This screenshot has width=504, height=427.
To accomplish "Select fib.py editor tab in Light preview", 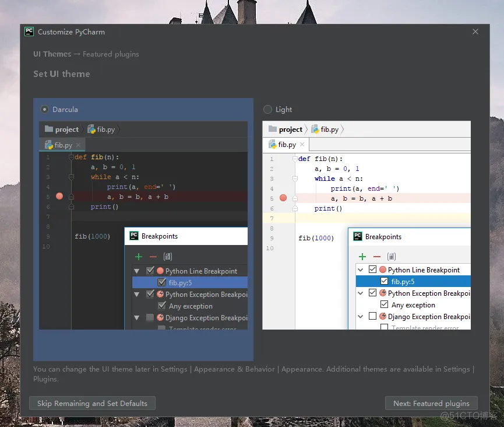I will coord(286,145).
